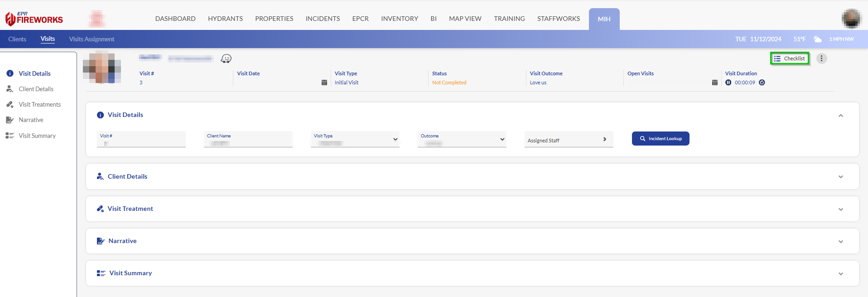This screenshot has width=868, height=297.
Task: Open the Checklist button
Action: 790,58
